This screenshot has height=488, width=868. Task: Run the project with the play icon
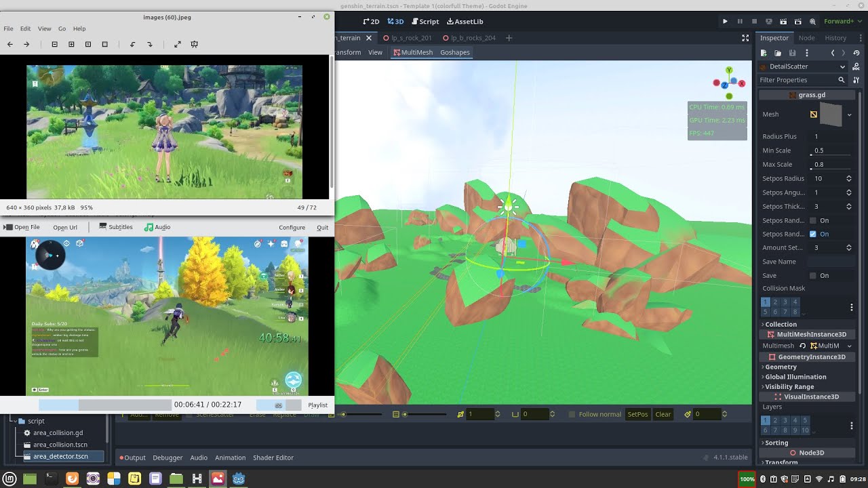(725, 22)
